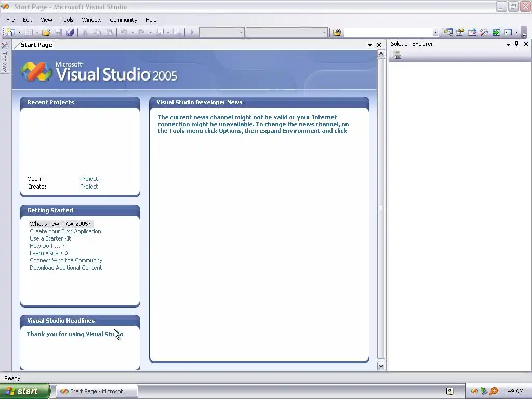Click the Learn Visual C# link
Viewport: 532px width, 399px height.
(49, 253)
